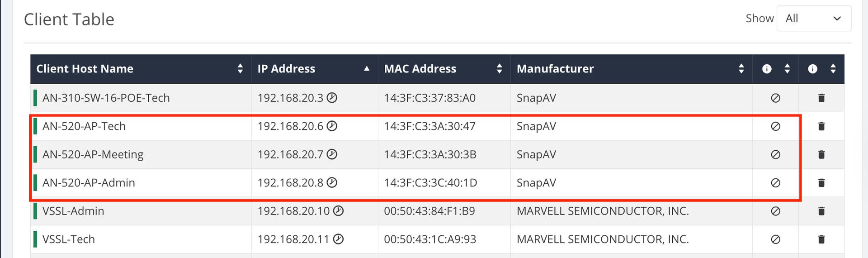Toggle sort arrows on delete column
The height and width of the screenshot is (258, 868).
pos(833,69)
